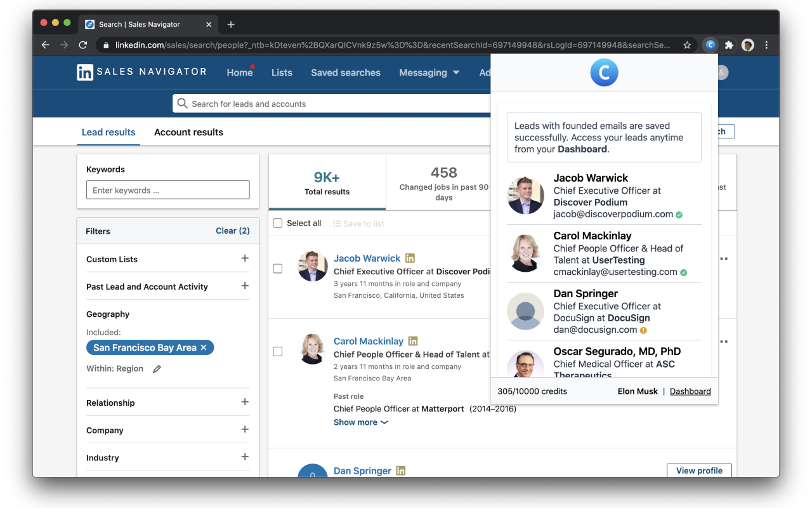Click Dan Springer's placeholder avatar in the popup
Screen dimensions: 812x508
tap(526, 311)
